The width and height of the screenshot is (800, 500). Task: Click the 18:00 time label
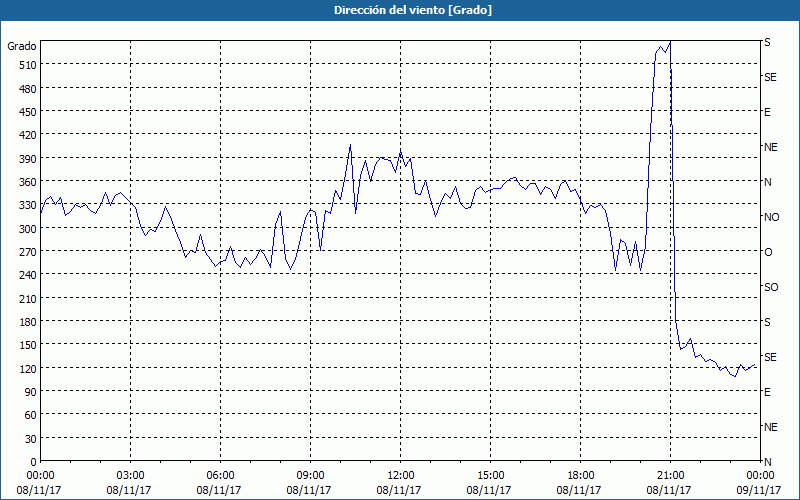[x=581, y=476]
